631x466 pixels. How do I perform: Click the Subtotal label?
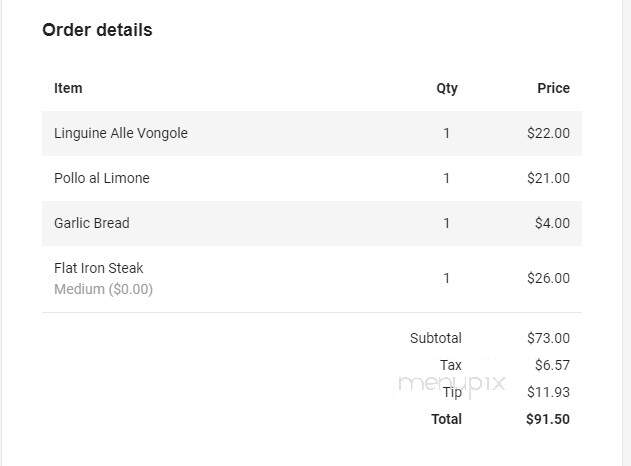click(436, 338)
